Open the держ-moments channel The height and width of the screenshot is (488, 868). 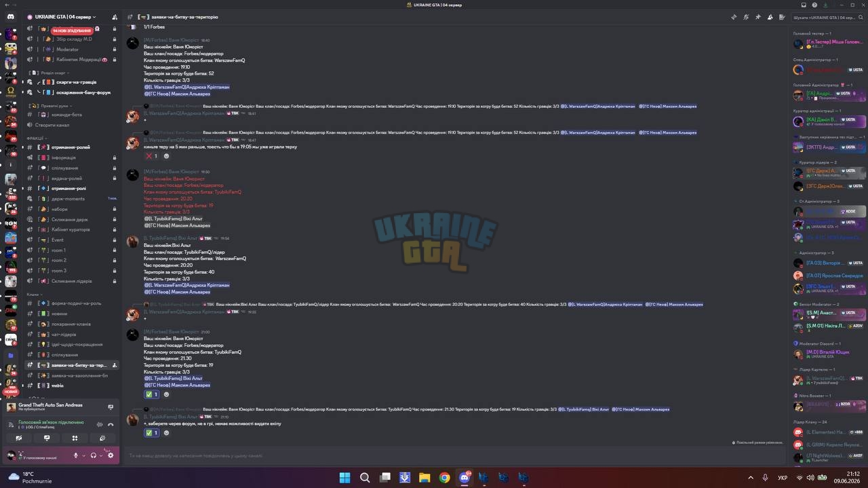coord(72,199)
